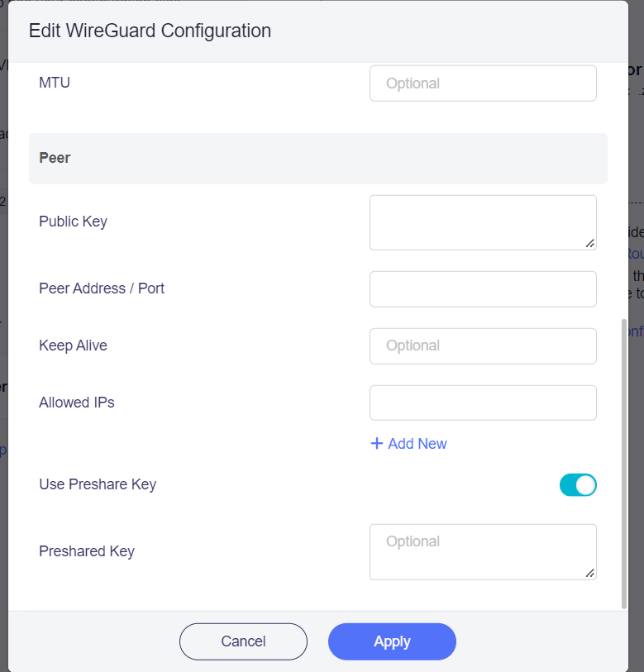Click the Peer Address / Port field
Image resolution: width=644 pixels, height=672 pixels.
pos(483,288)
